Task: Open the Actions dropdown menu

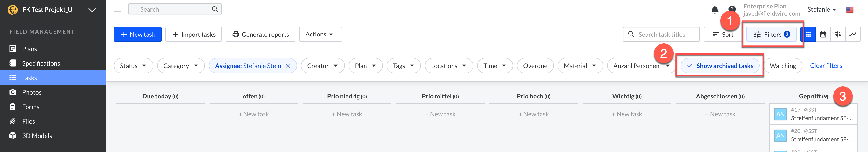Action: [x=320, y=34]
